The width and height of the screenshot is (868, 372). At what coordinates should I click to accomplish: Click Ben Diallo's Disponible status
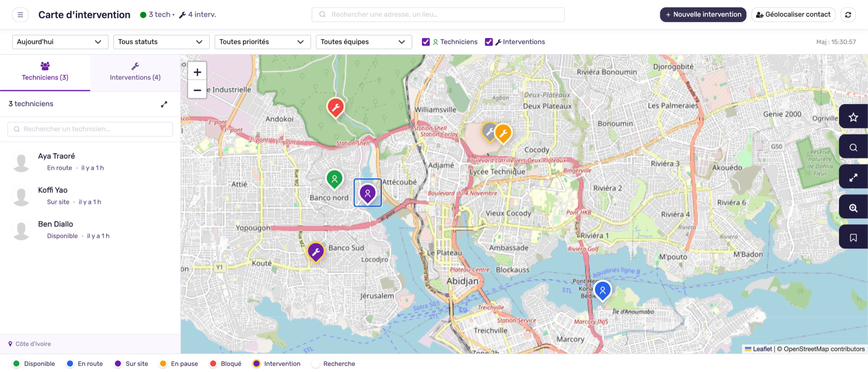tap(62, 236)
